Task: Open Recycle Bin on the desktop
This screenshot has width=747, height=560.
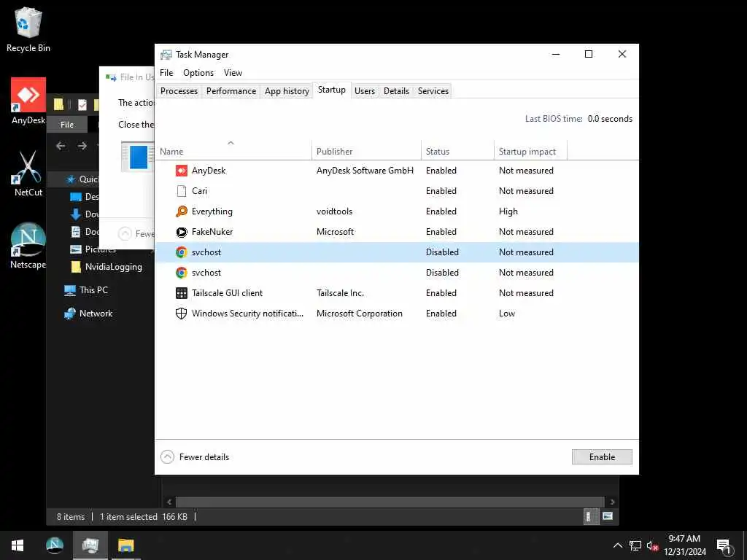Action: pos(28,29)
